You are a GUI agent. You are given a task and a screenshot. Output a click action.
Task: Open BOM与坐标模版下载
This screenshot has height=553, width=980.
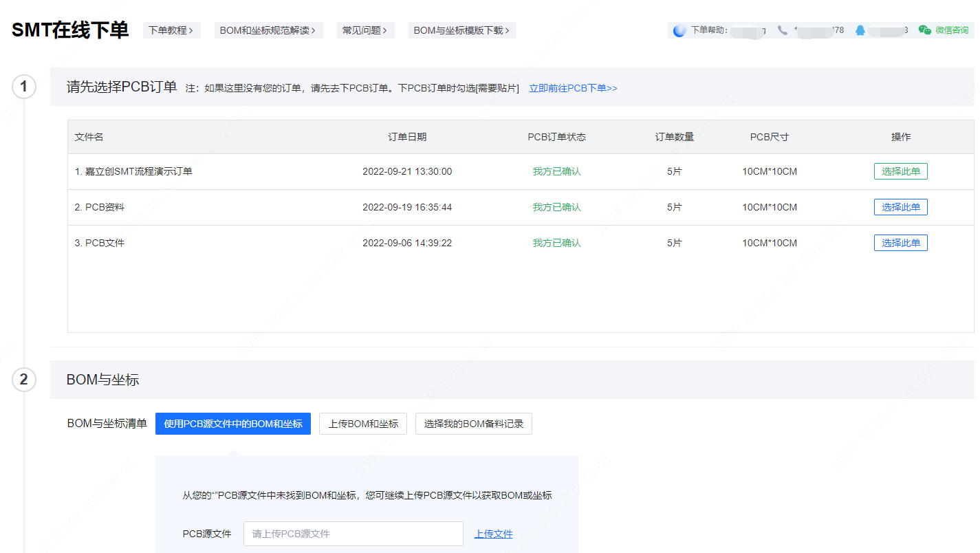pos(461,30)
